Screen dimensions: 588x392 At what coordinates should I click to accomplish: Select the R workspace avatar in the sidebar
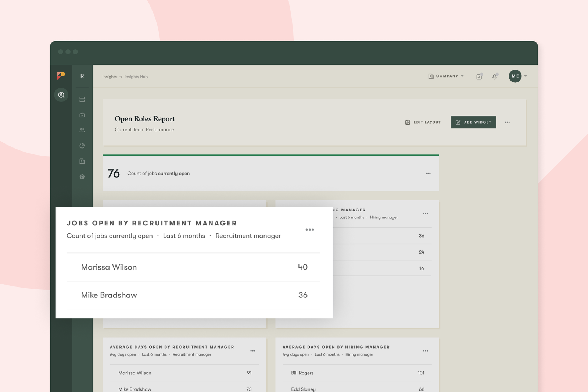(82, 76)
